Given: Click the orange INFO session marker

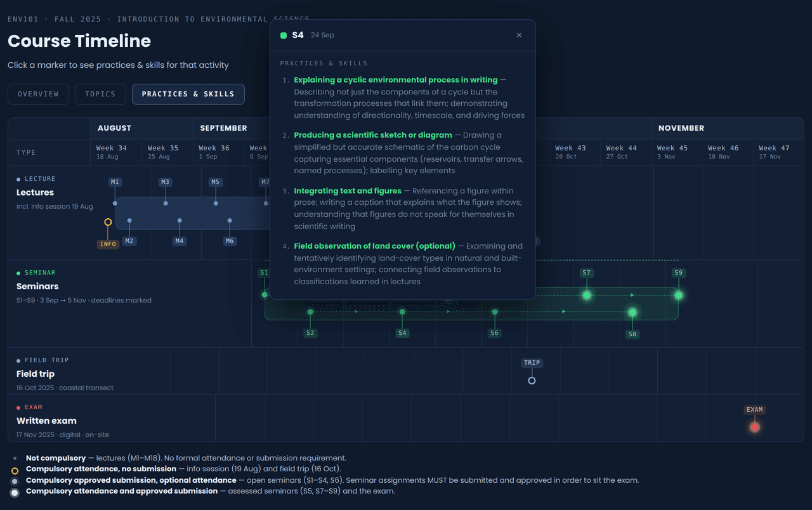Looking at the screenshot, I should [x=108, y=222].
